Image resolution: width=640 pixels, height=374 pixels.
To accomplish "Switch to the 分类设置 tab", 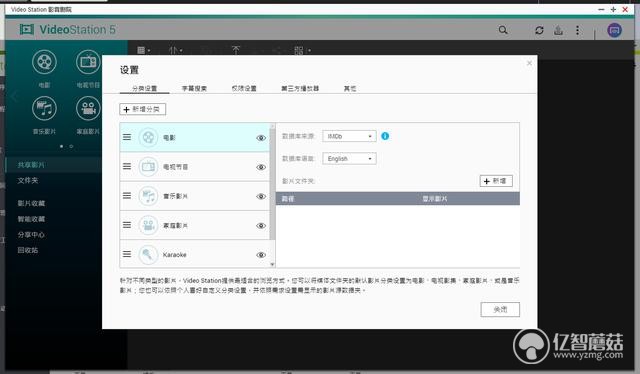I will click(x=144, y=88).
